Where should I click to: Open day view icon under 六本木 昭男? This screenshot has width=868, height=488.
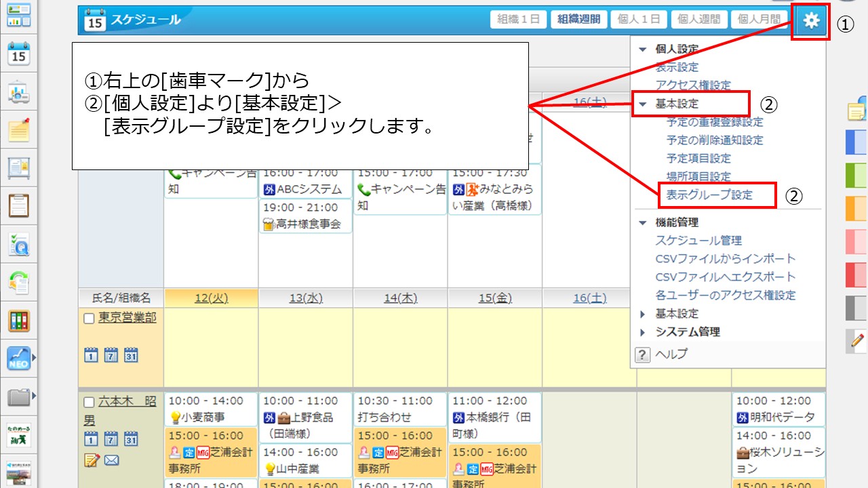coord(90,438)
